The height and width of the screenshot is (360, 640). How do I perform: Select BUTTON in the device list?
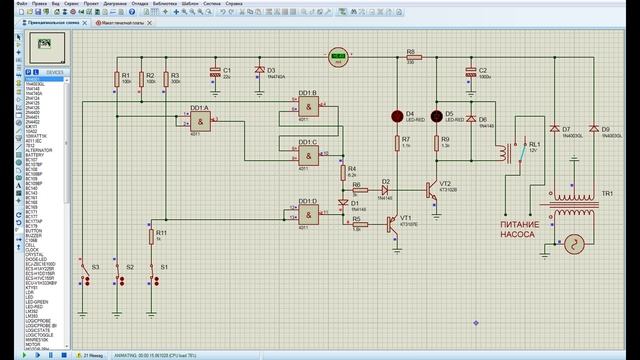pyautogui.click(x=33, y=231)
